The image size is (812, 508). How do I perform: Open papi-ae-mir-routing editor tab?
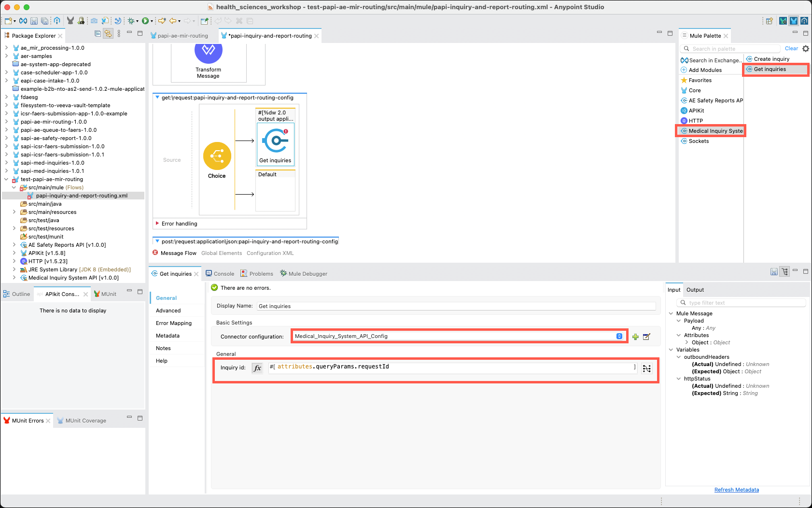point(179,36)
